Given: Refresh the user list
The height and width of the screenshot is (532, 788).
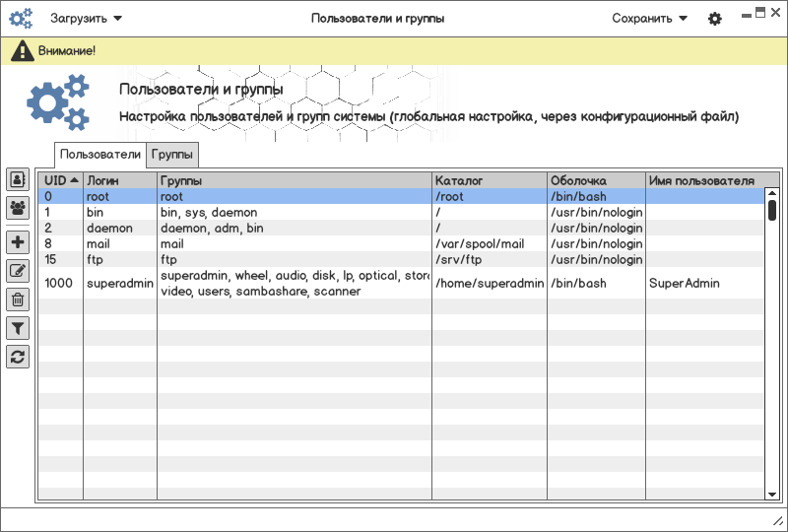Looking at the screenshot, I should (18, 357).
